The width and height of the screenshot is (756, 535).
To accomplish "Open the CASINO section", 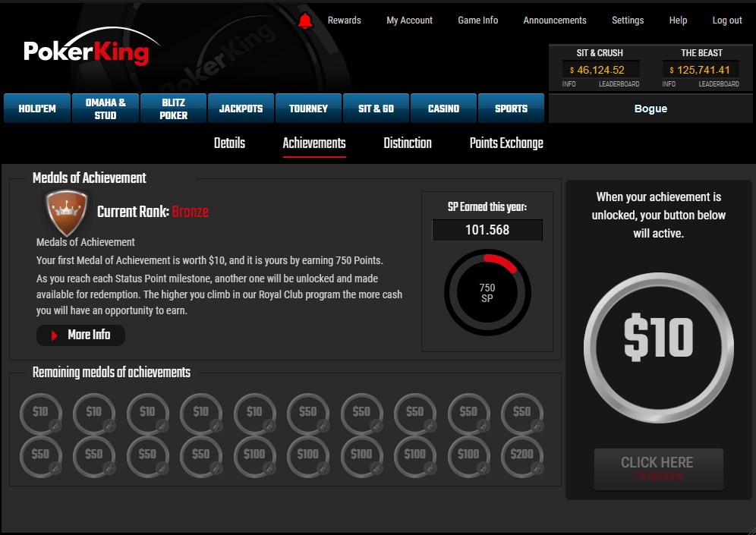I will [443, 108].
